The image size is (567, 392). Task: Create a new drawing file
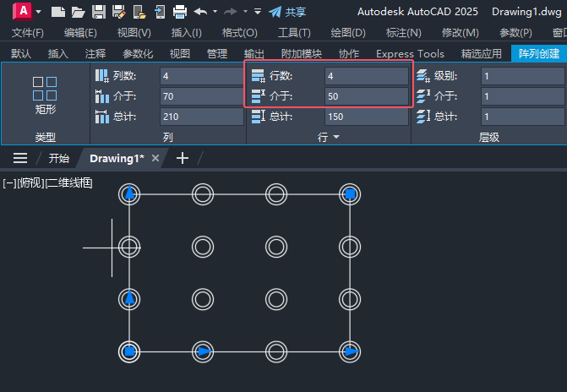coord(57,12)
